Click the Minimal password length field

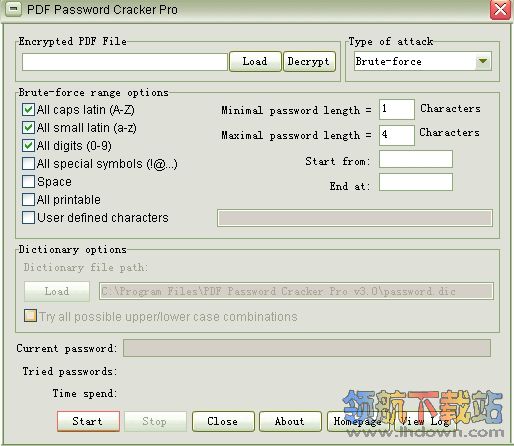397,109
